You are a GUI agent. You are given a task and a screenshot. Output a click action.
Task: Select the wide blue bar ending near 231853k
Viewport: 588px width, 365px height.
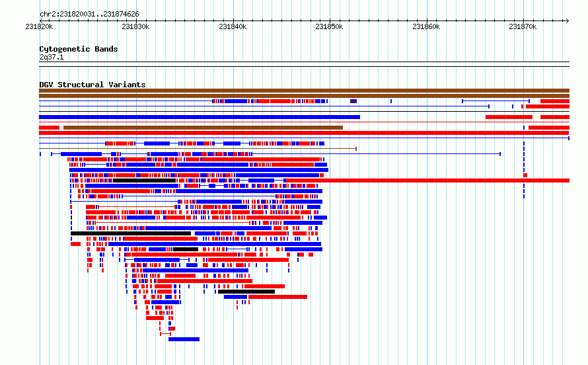[x=200, y=117]
